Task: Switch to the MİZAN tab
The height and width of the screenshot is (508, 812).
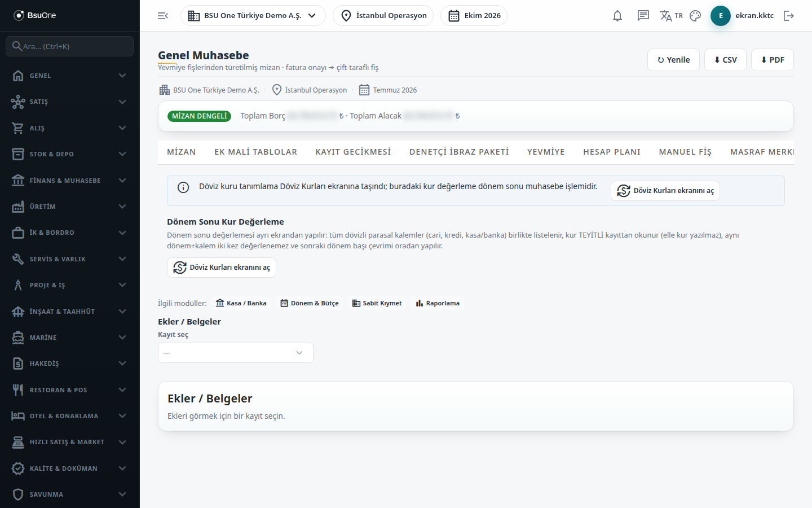Action: (182, 152)
